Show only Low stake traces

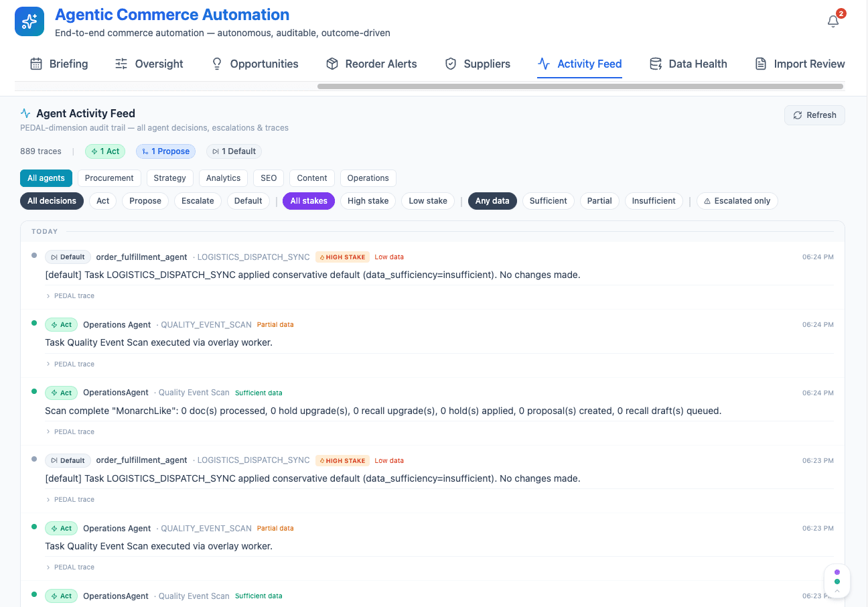point(428,201)
